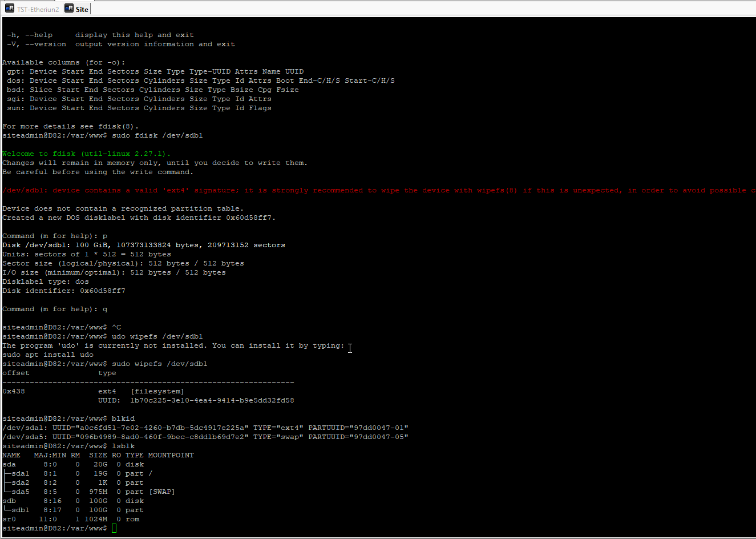The height and width of the screenshot is (539, 756).
Task: Click the 'I/O size (minimum/optimal)' line
Action: click(114, 272)
